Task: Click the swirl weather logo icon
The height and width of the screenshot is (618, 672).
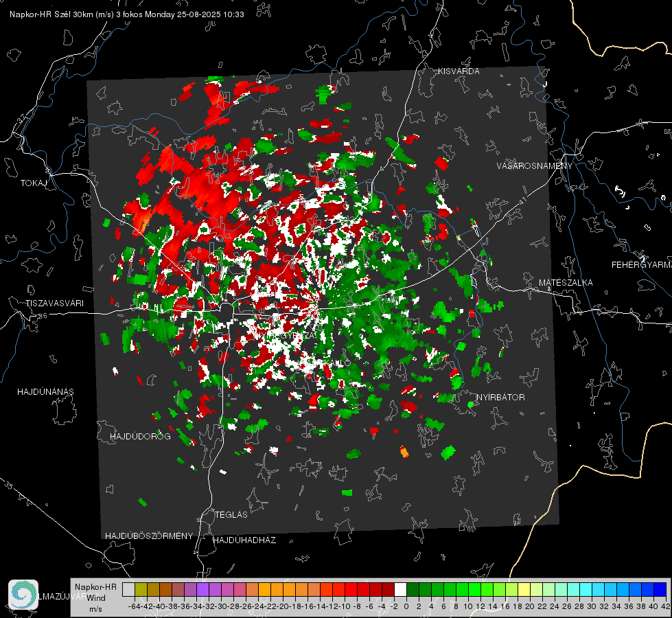Action: 23,595
